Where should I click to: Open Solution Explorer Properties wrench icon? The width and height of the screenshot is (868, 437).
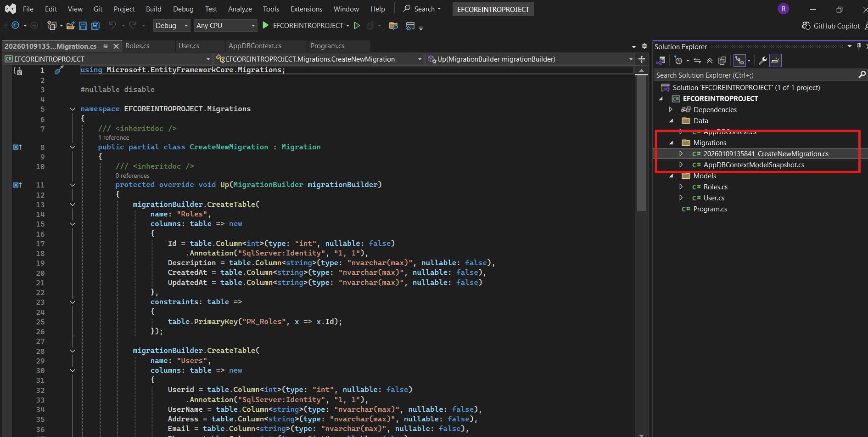click(763, 61)
